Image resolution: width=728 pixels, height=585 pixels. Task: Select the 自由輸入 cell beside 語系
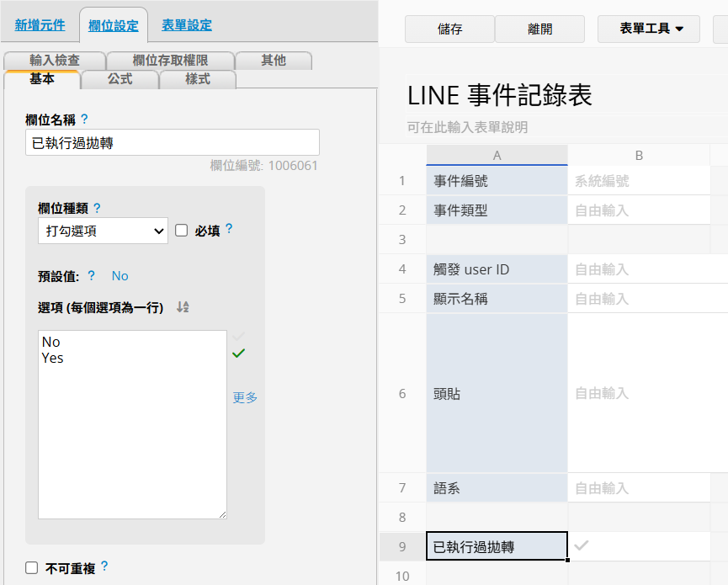pos(639,488)
